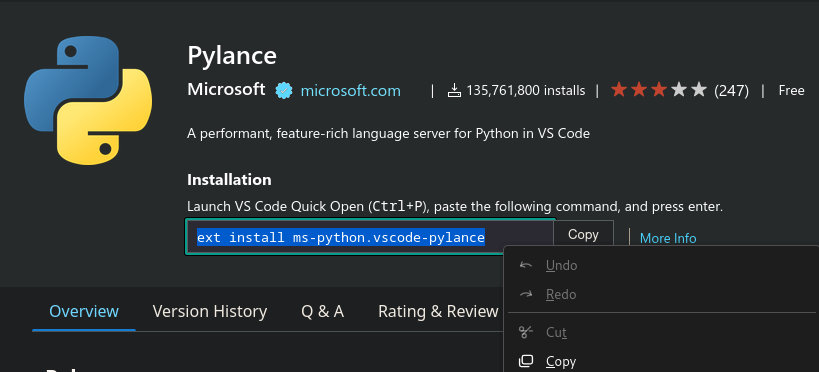Open the Q & A tab
The height and width of the screenshot is (372, 819).
(x=322, y=311)
